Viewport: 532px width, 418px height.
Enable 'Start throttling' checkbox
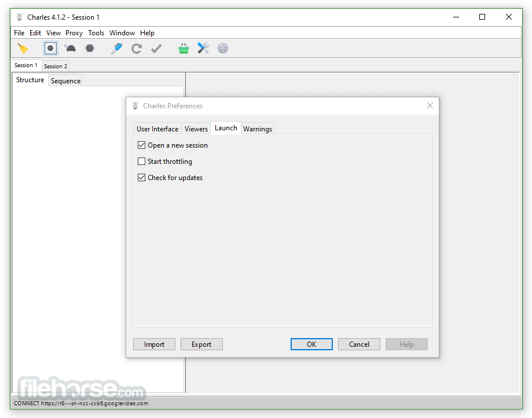(x=141, y=162)
